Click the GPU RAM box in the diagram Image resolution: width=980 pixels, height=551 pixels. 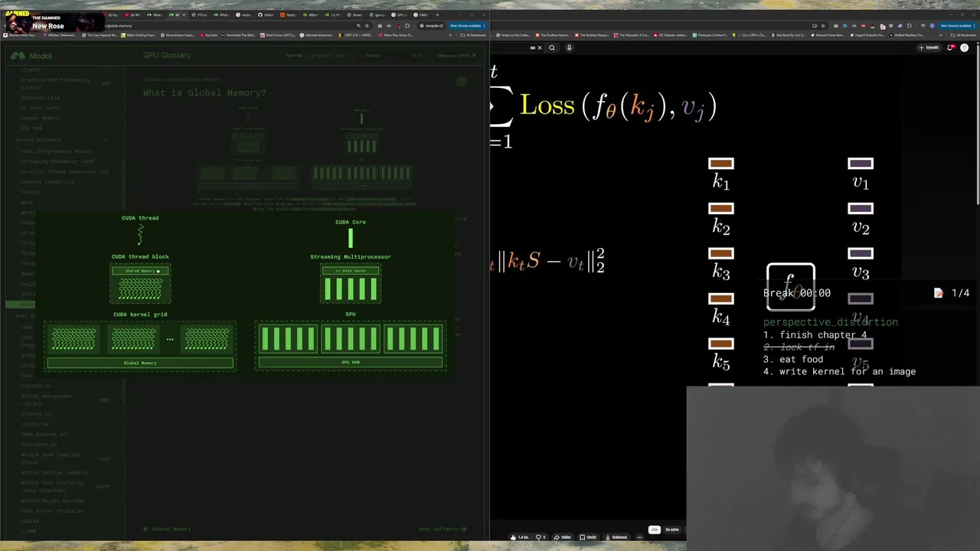(351, 362)
